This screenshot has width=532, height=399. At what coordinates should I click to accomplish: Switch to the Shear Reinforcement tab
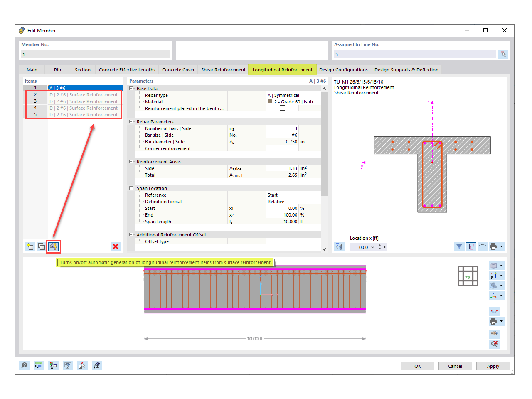(x=223, y=69)
